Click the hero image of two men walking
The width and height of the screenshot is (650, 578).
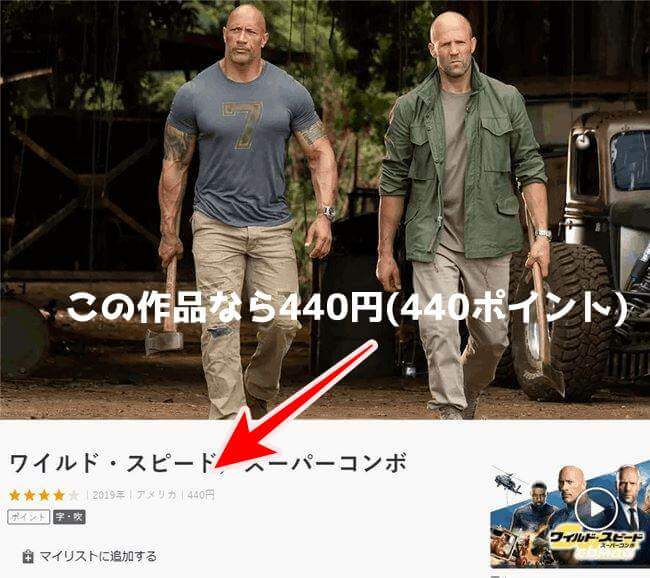click(325, 209)
